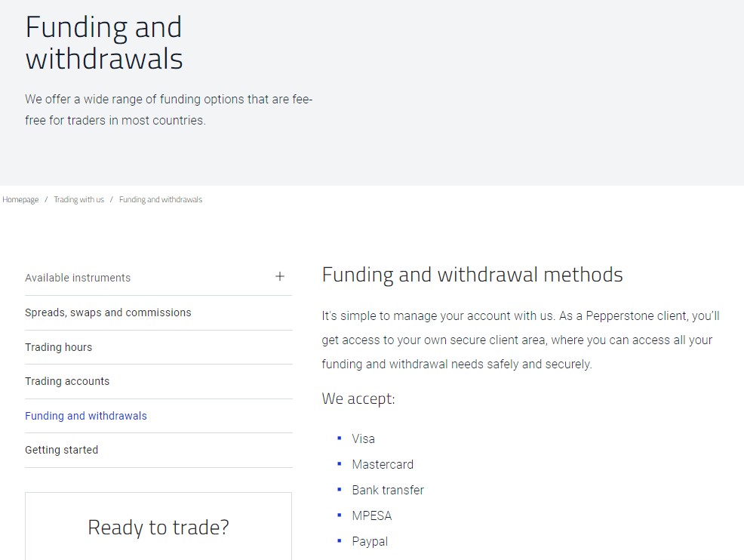Choose MPESA in the payment list
The height and width of the screenshot is (560, 744).
pyautogui.click(x=372, y=515)
